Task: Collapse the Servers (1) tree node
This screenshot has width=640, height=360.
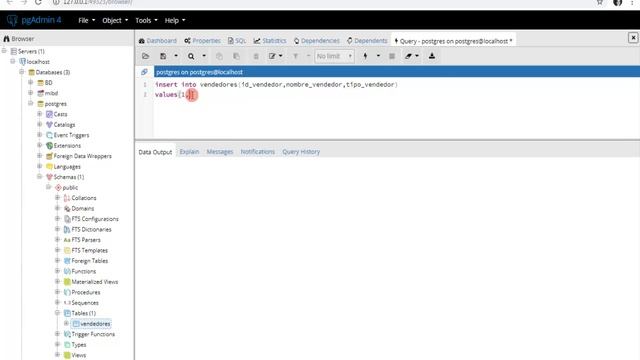Action: [4, 51]
